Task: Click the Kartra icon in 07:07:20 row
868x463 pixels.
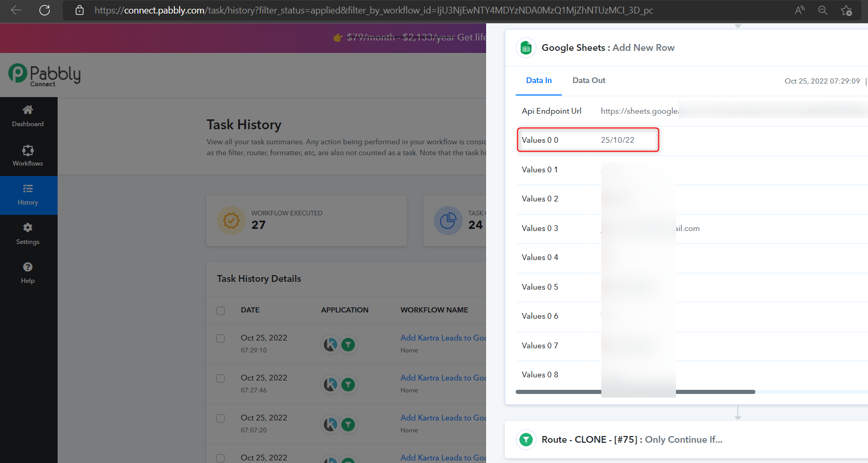Action: tap(330, 424)
